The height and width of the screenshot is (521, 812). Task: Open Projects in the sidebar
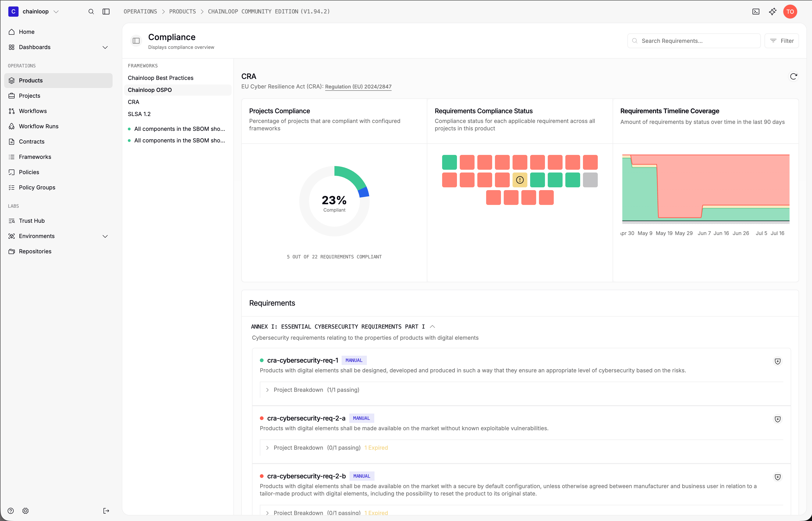58,96
